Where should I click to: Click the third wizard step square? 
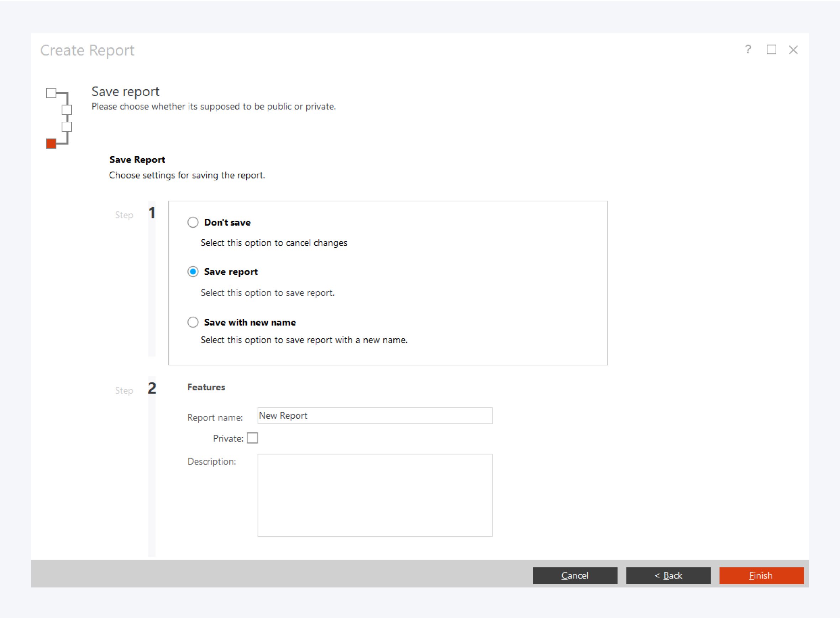click(67, 126)
